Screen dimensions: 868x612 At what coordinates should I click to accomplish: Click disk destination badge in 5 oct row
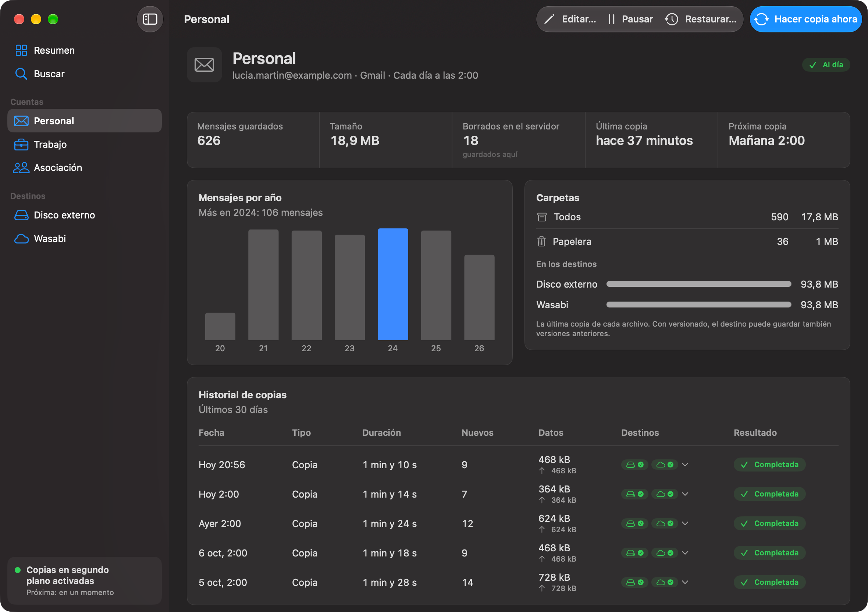[635, 583]
